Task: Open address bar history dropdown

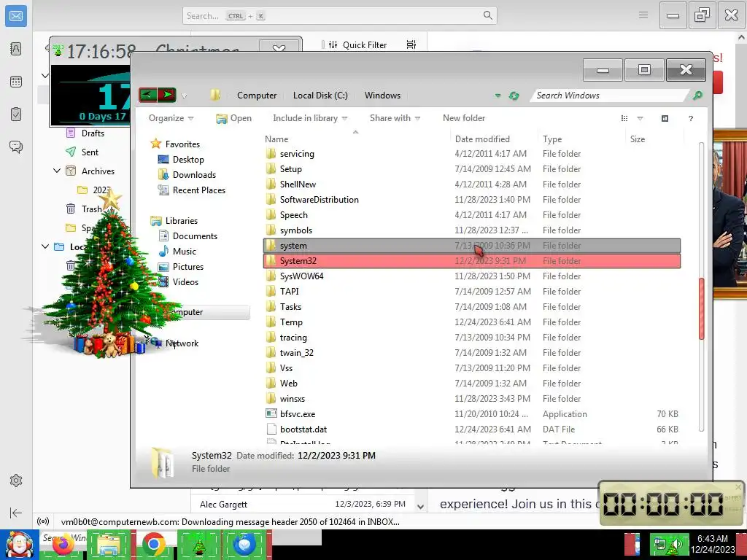Action: pyautogui.click(x=498, y=96)
